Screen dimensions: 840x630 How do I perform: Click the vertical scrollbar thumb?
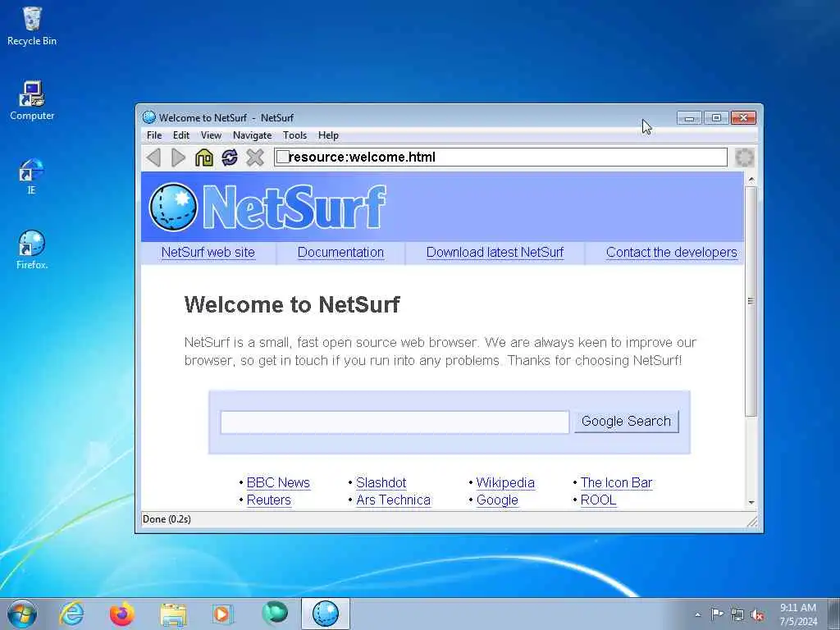tap(751, 300)
